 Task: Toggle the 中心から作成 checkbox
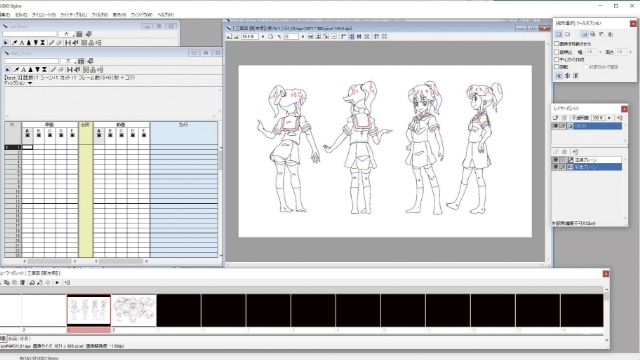tap(556, 60)
